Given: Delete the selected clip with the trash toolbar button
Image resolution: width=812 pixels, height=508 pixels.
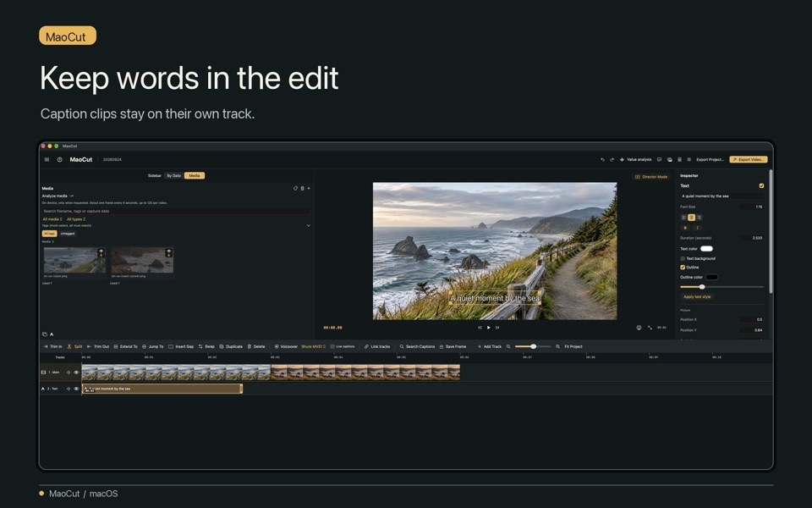Looking at the screenshot, I should click(x=256, y=346).
